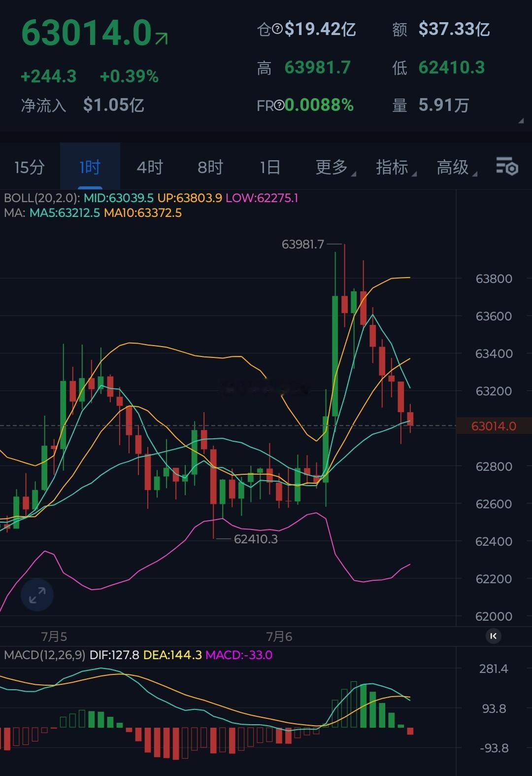Image resolution: width=532 pixels, height=776 pixels.
Task: Tap the high price 63981.7 in header
Action: (318, 68)
